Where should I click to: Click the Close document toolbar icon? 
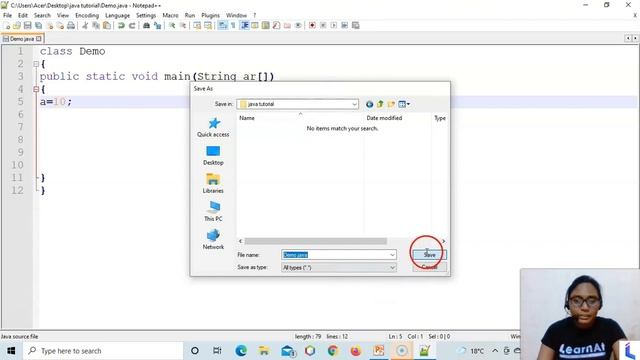click(49, 25)
